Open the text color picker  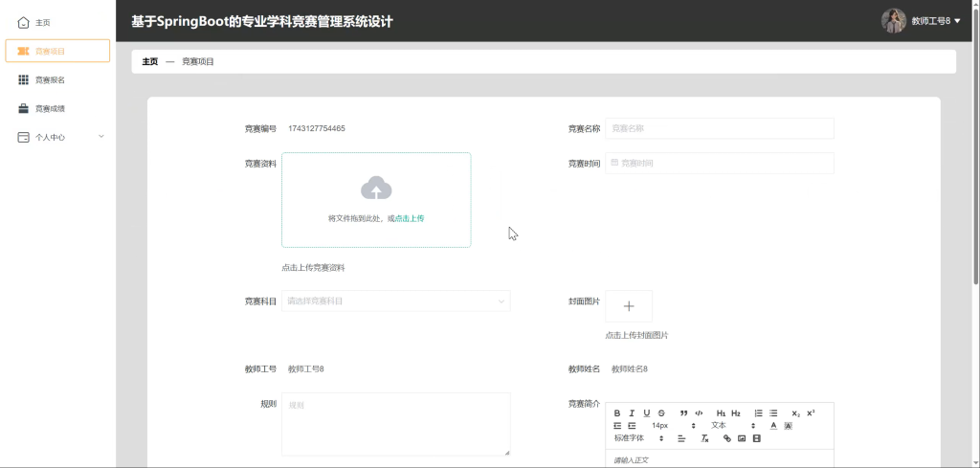773,426
